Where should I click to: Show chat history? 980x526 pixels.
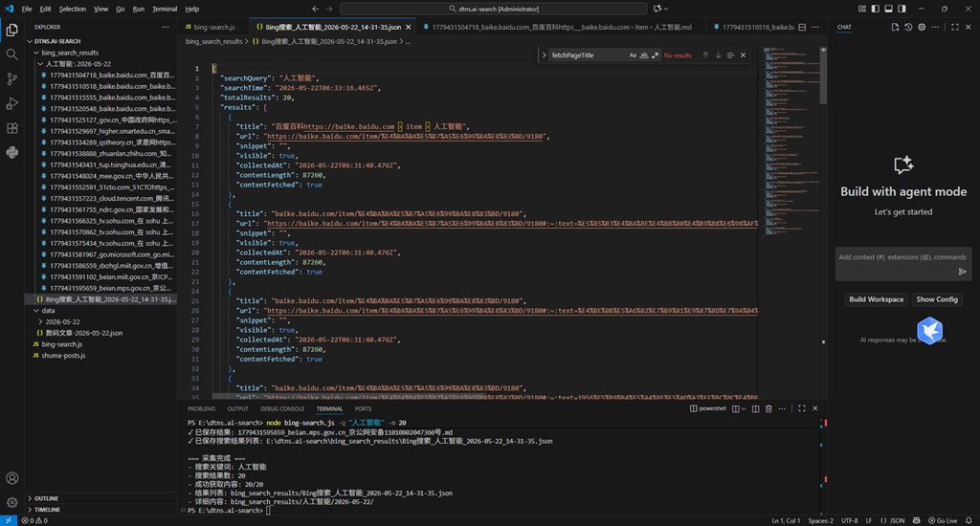click(908, 27)
